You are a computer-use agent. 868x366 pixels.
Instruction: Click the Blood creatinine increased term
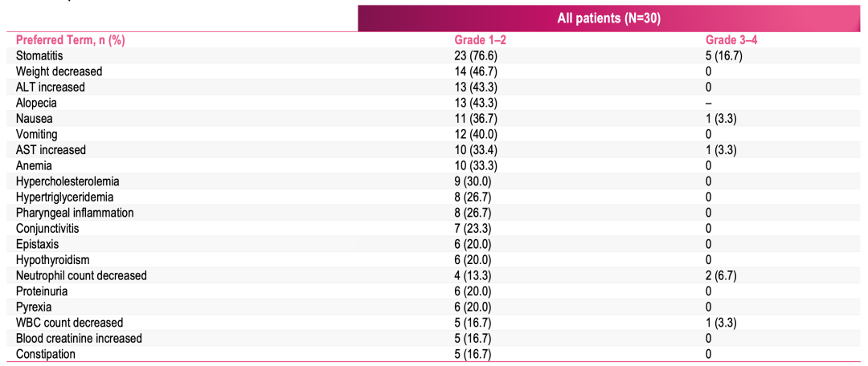79,338
